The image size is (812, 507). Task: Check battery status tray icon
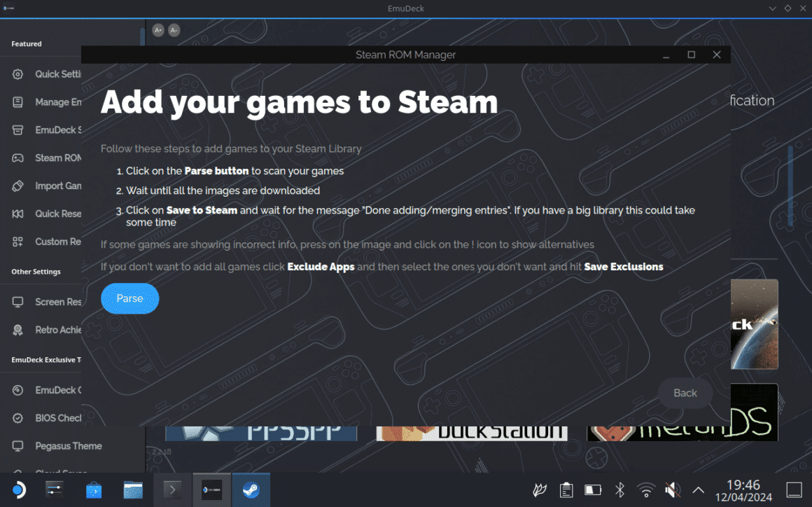(593, 489)
